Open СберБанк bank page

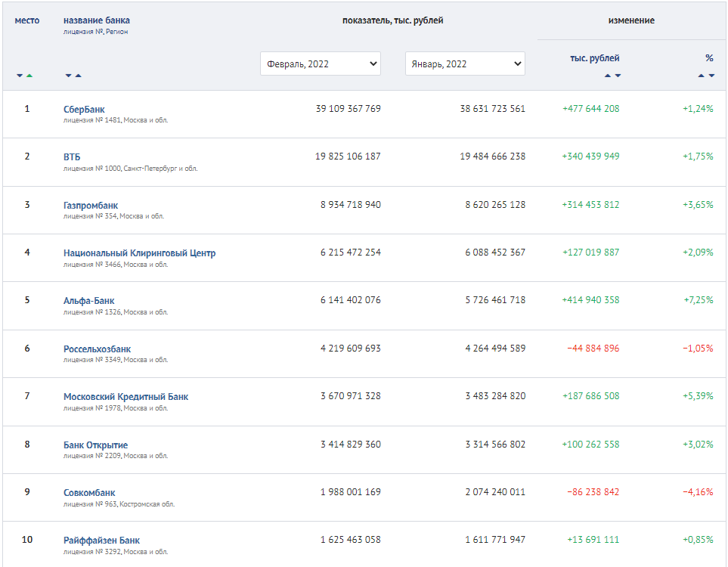click(x=84, y=110)
